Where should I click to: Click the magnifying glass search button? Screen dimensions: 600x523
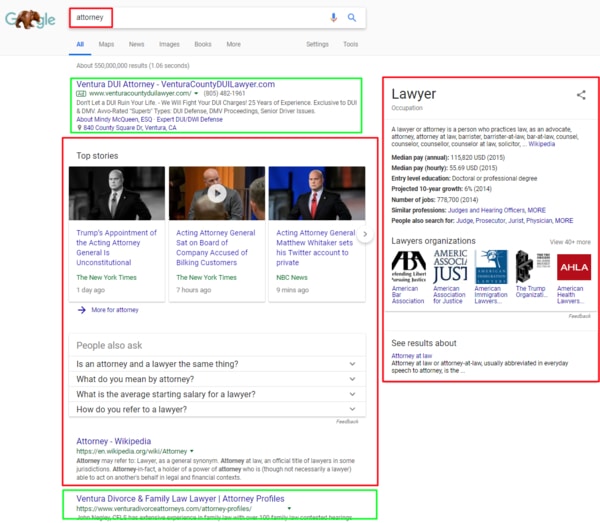tap(352, 18)
